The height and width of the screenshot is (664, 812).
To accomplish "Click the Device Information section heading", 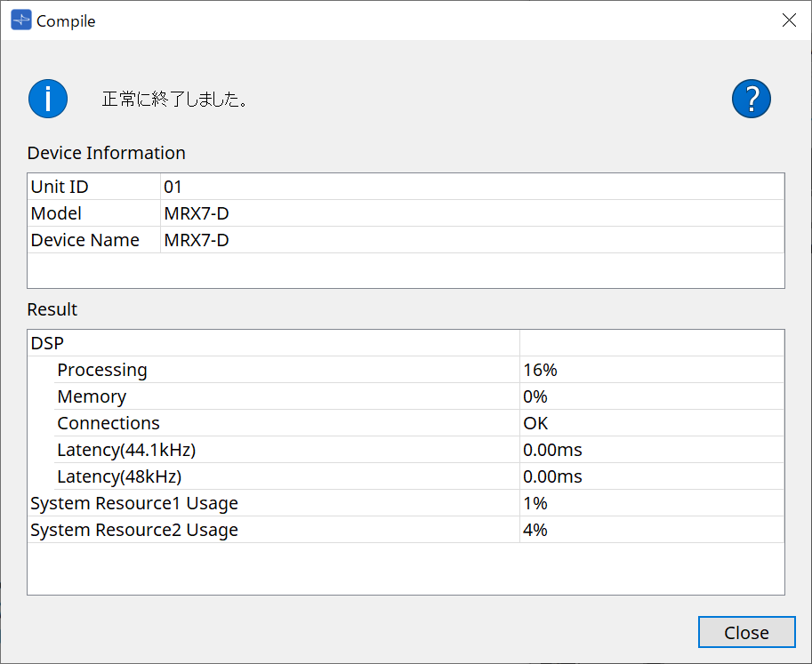I will tap(106, 153).
